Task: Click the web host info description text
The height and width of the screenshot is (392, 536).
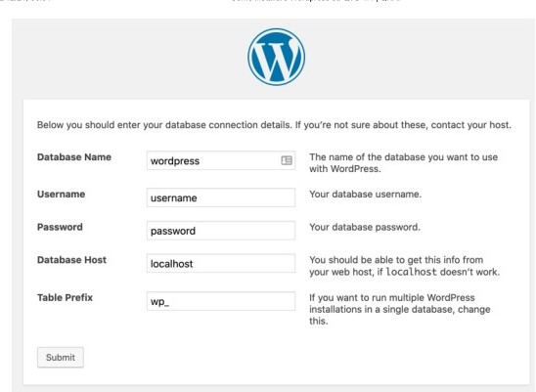Action: pyautogui.click(x=405, y=266)
